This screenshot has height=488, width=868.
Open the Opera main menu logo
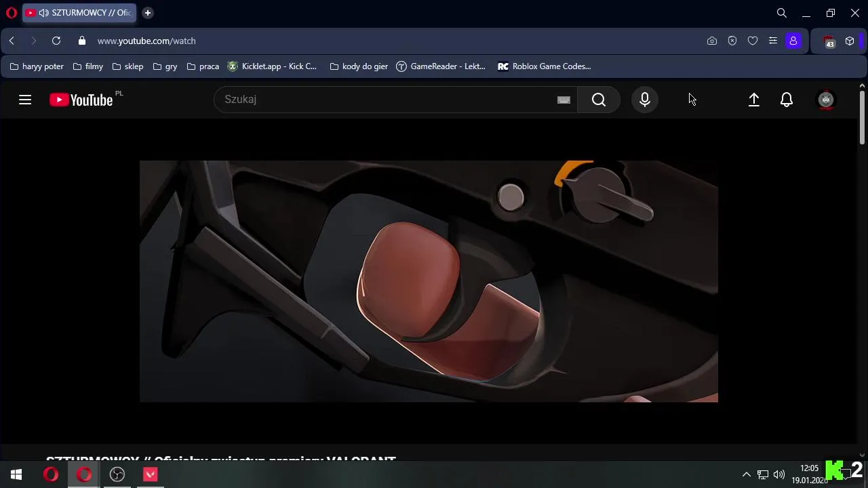[12, 13]
